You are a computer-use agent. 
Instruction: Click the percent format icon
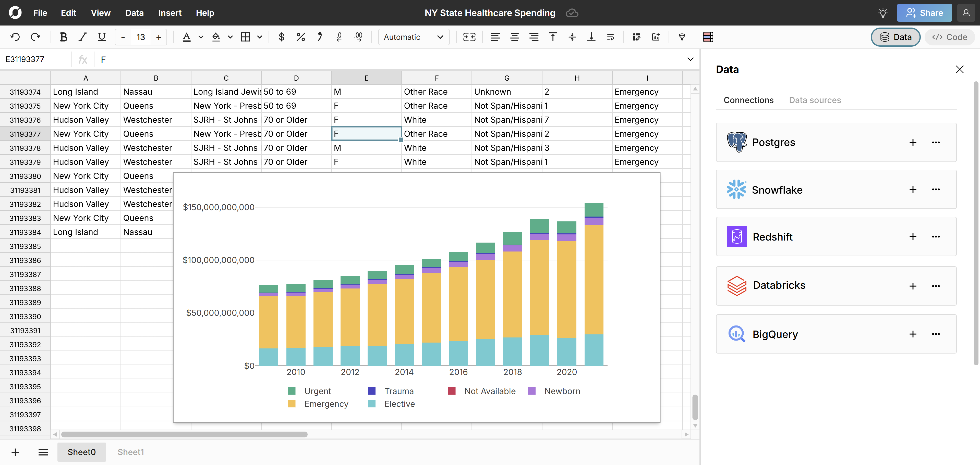point(300,37)
